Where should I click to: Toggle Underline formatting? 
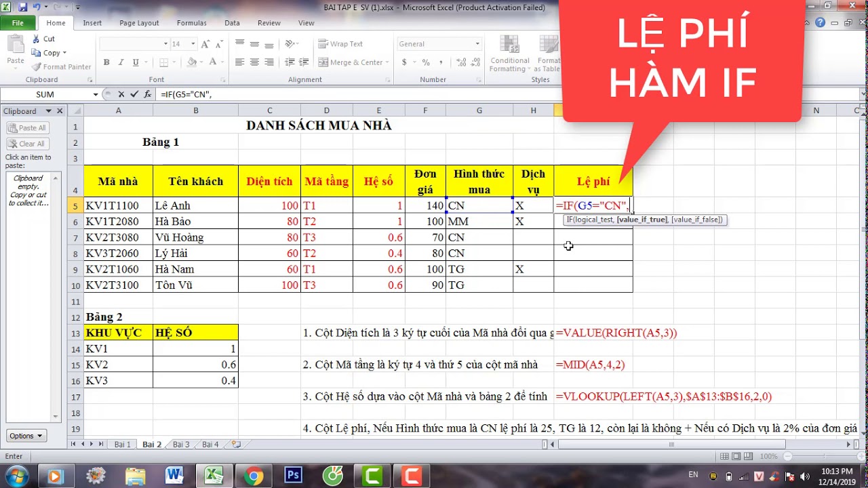[x=136, y=62]
